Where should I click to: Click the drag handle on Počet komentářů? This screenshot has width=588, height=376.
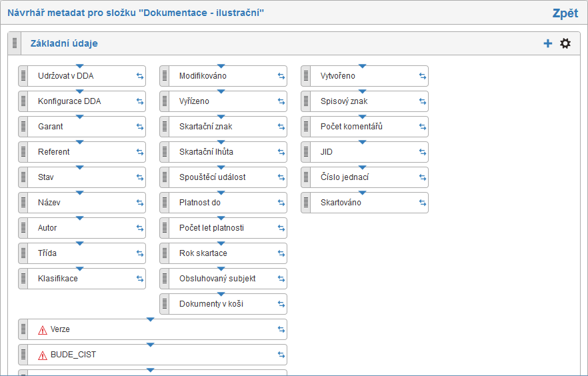(306, 127)
